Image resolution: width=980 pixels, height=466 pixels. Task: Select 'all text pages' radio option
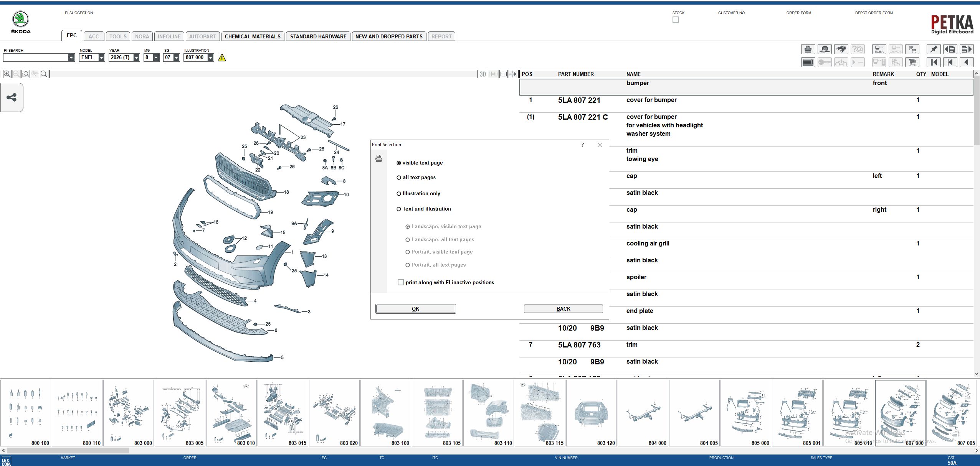[x=399, y=178]
